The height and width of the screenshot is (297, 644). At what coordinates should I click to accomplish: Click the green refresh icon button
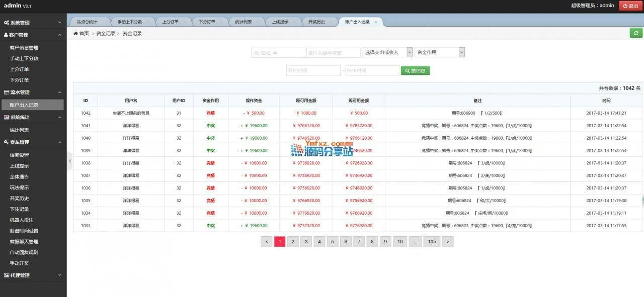[636, 33]
